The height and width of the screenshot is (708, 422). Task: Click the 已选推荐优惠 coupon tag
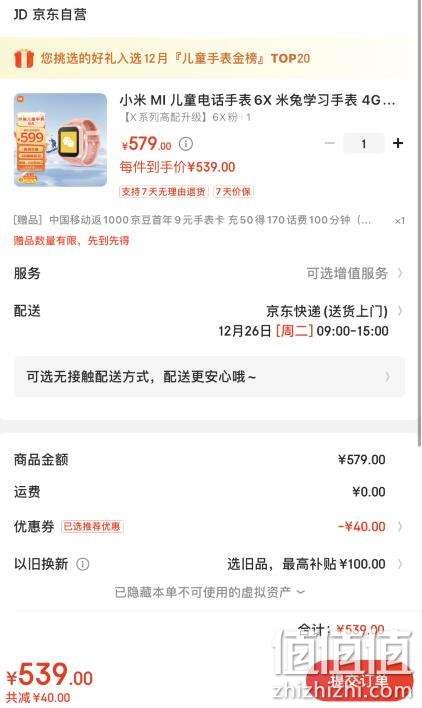coord(92,526)
